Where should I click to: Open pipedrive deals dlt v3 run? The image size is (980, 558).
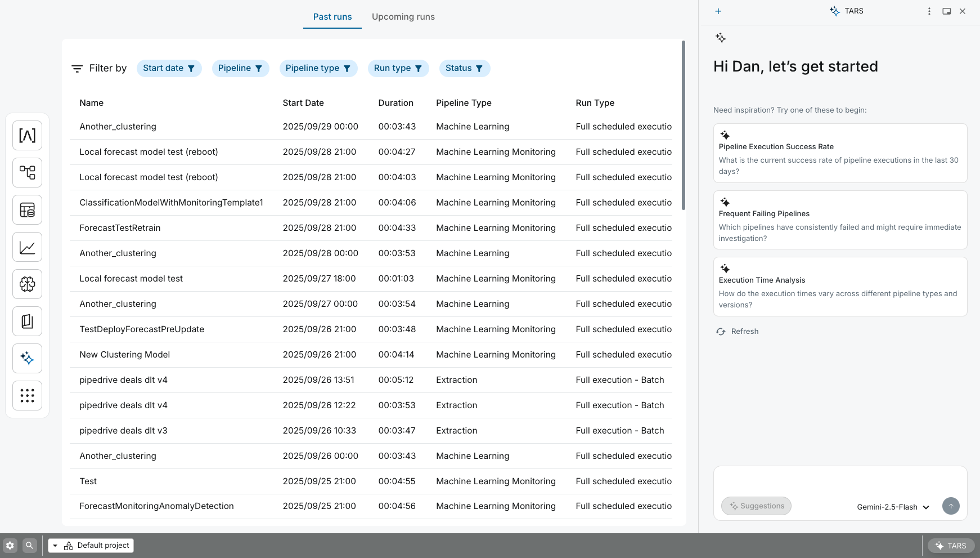click(x=371, y=431)
